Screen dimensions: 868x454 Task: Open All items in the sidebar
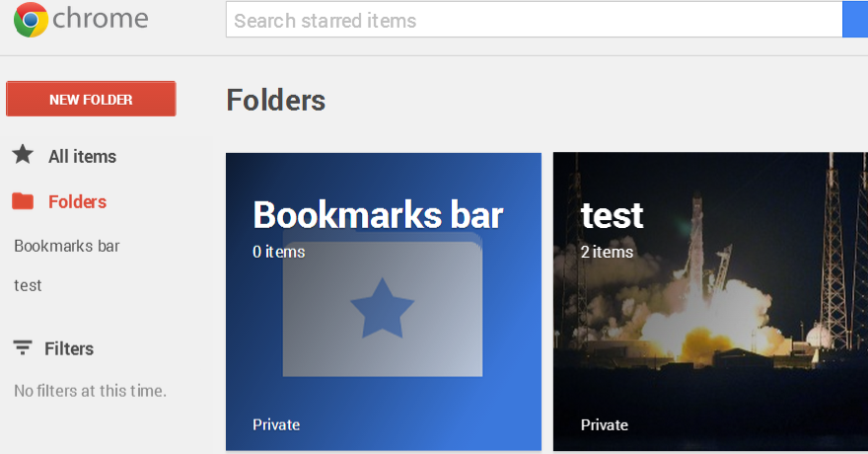pyautogui.click(x=83, y=157)
